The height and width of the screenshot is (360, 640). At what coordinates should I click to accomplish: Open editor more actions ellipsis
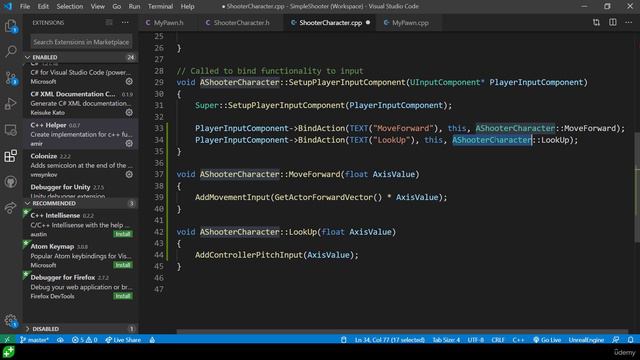tap(629, 22)
